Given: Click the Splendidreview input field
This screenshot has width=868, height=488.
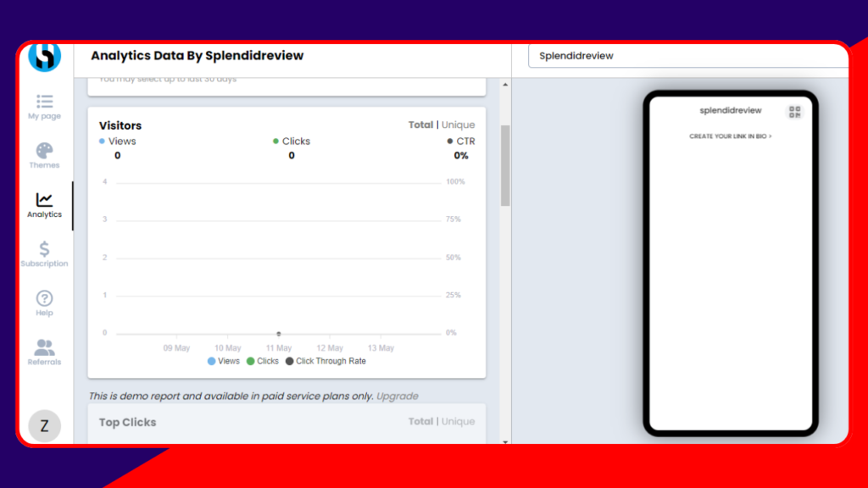Looking at the screenshot, I should pos(688,56).
